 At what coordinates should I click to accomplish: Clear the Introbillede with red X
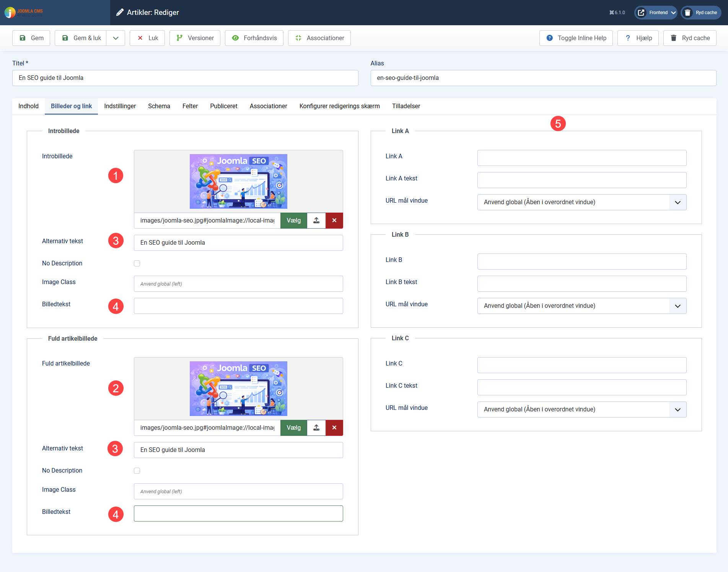[x=334, y=221]
